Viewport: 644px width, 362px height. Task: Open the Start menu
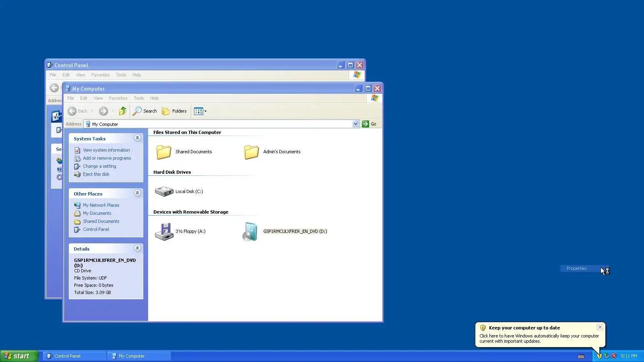coord(19,356)
